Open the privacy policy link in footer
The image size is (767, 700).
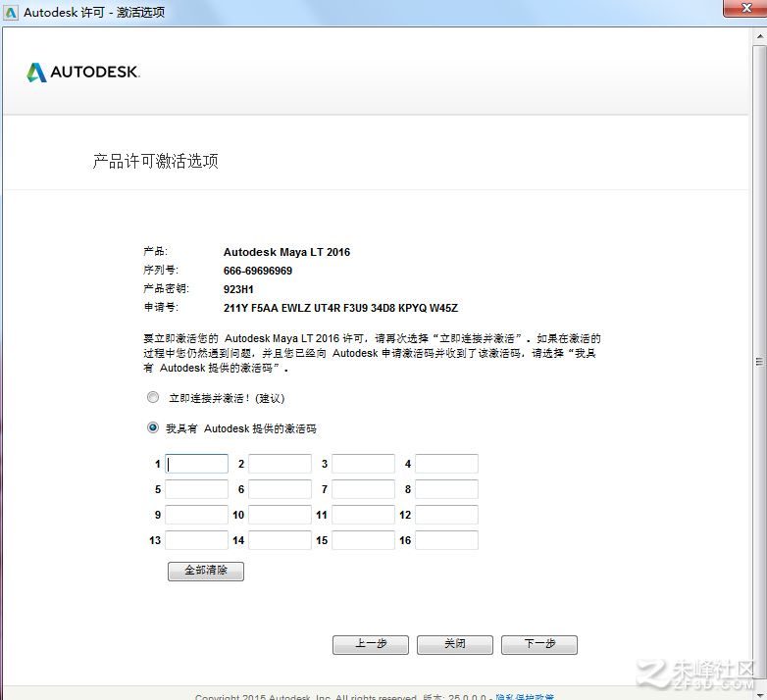pyautogui.click(x=525, y=697)
